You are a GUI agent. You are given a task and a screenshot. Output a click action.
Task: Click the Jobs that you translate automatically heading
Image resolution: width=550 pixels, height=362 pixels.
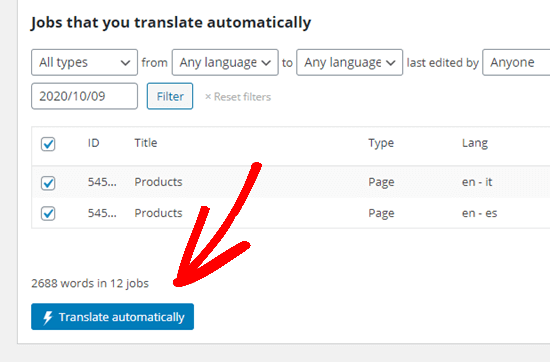click(x=171, y=23)
